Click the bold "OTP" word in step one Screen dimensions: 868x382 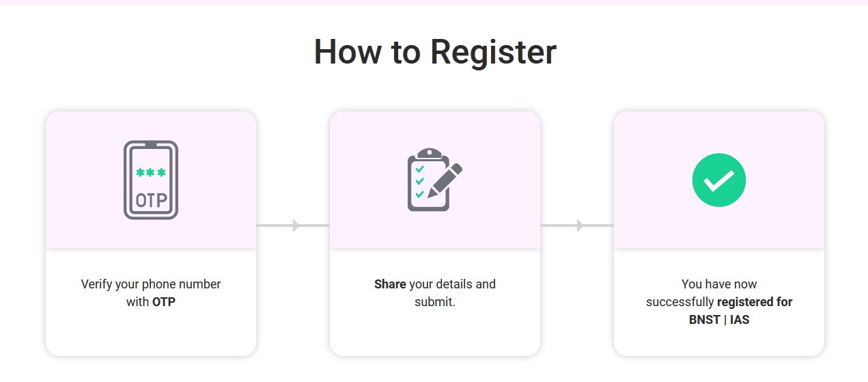tap(164, 301)
